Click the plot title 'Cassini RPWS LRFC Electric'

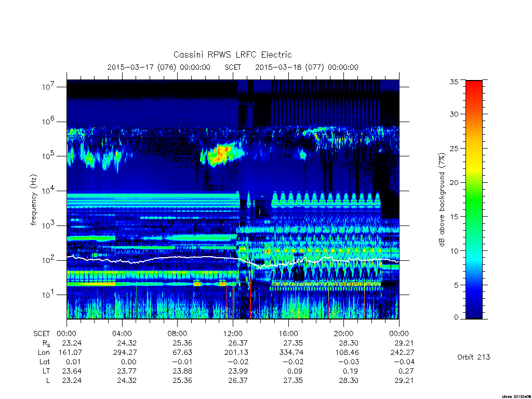(x=232, y=55)
